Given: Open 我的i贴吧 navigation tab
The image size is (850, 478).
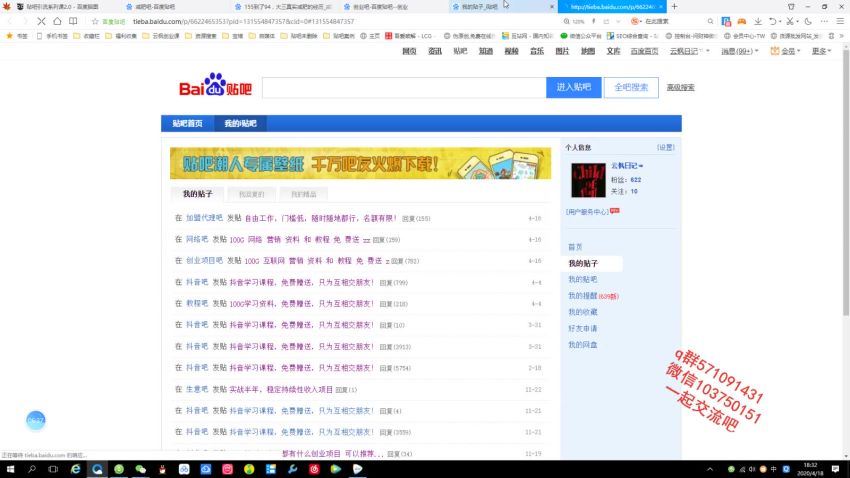Looking at the screenshot, I should click(x=240, y=124).
